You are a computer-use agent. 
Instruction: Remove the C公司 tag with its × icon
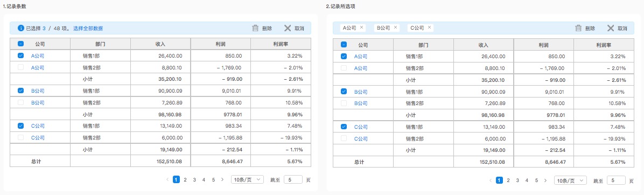pos(429,27)
